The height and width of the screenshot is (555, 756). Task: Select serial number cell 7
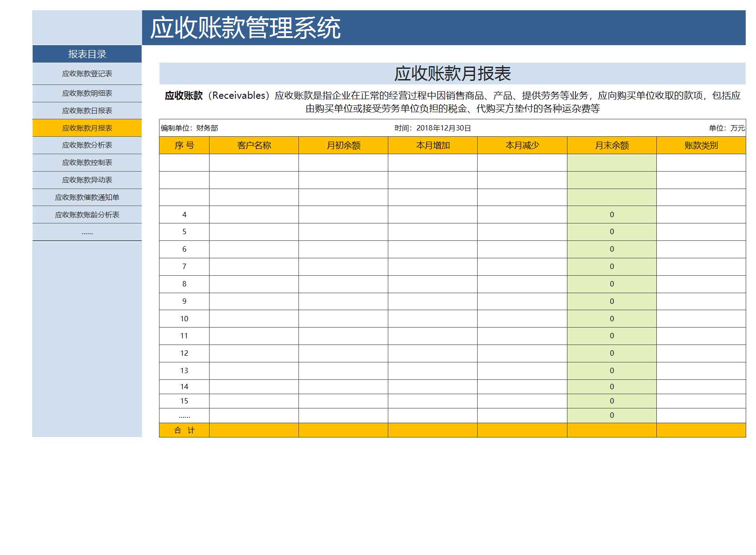click(x=185, y=267)
